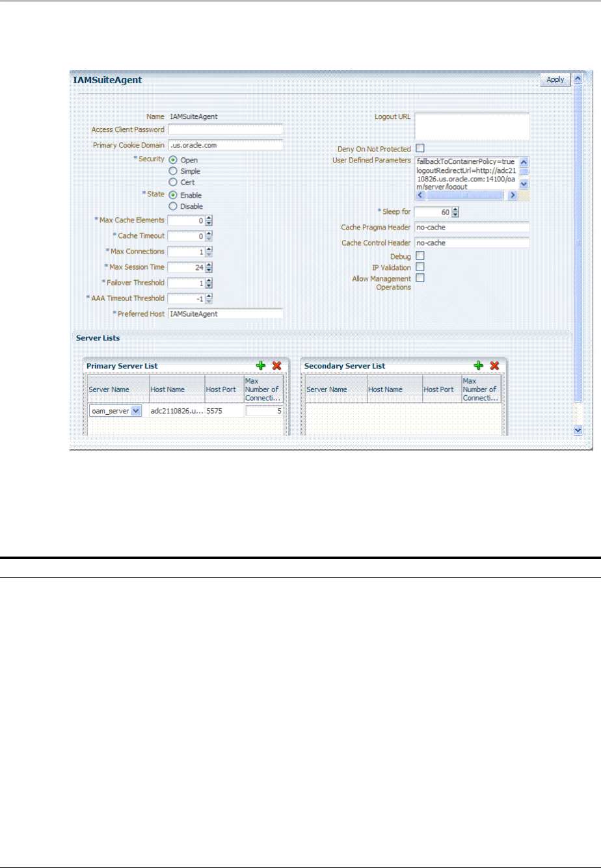Set State to Disable
This screenshot has height=868, width=601.
coord(173,206)
